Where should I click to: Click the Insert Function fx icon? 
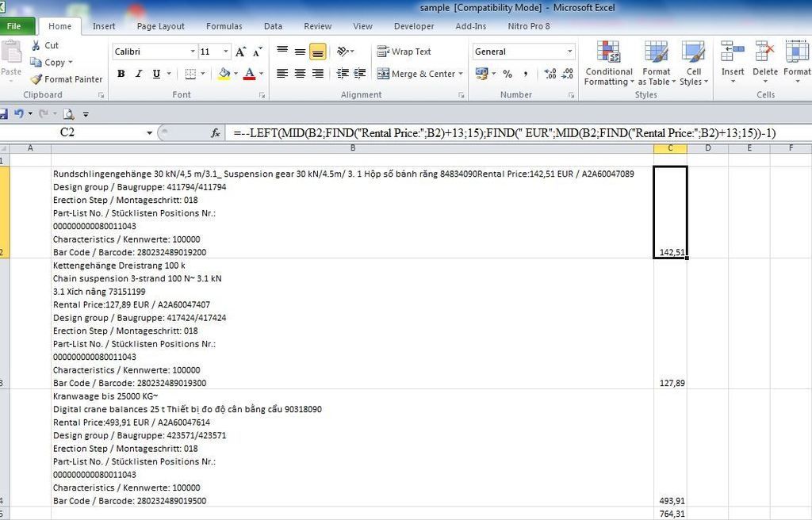click(x=215, y=133)
